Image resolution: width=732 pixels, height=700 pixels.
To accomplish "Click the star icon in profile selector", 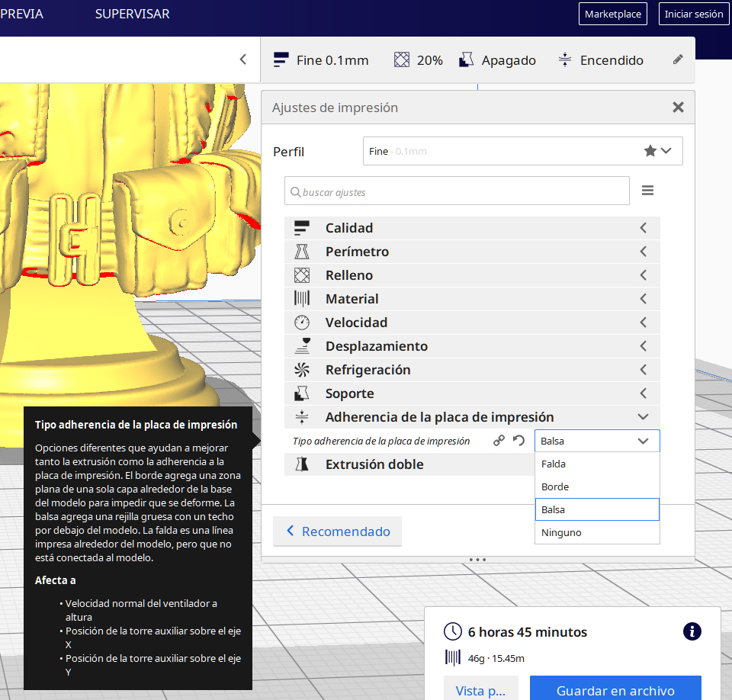I will point(650,151).
